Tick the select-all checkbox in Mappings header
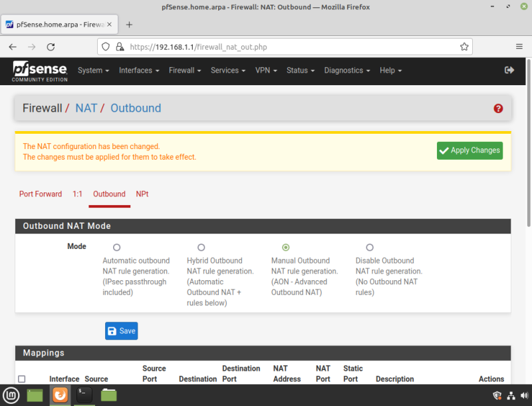Image resolution: width=532 pixels, height=406 pixels. 22,379
